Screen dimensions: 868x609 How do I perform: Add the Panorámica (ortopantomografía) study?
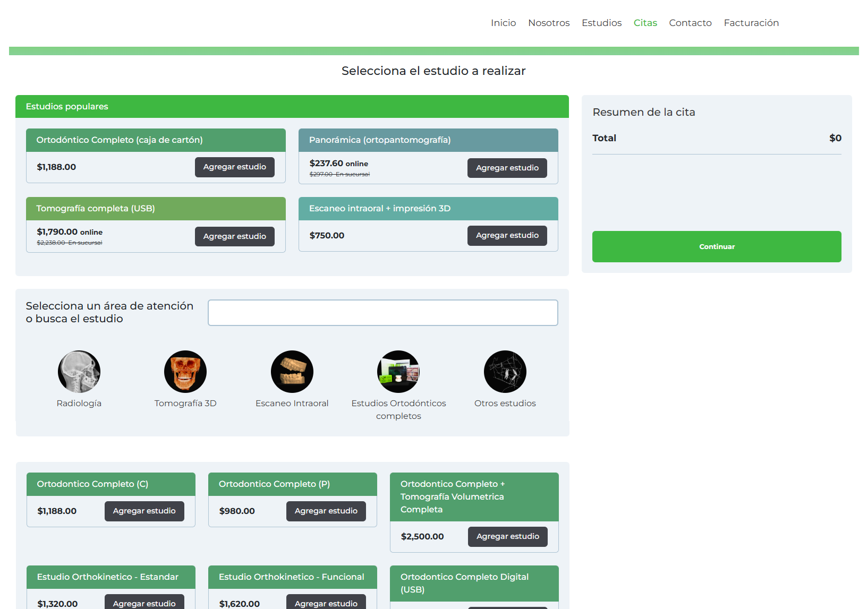[507, 168]
